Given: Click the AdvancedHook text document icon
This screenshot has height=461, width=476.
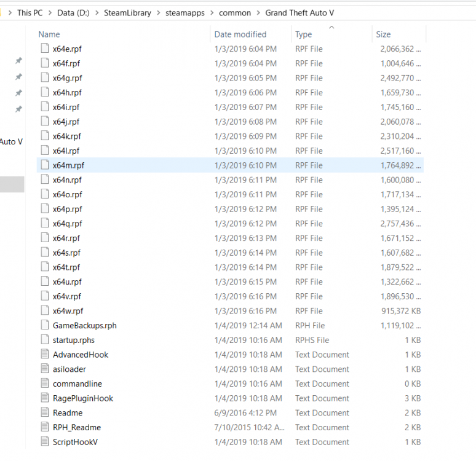Looking at the screenshot, I should 45,354.
